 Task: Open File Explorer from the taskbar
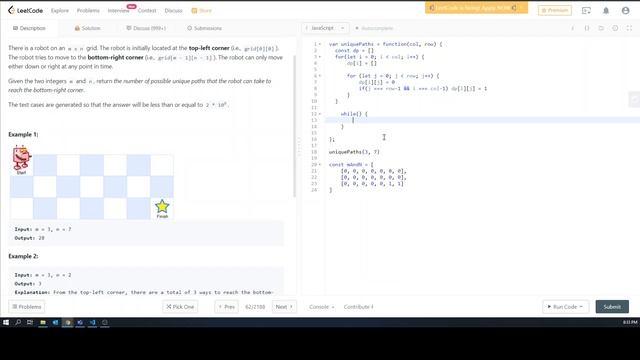point(42,322)
